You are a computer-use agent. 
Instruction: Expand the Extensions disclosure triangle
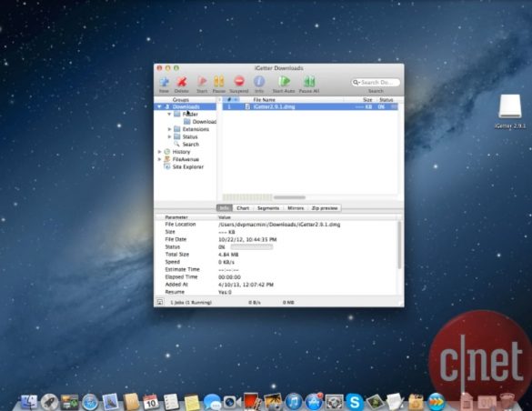tap(169, 129)
